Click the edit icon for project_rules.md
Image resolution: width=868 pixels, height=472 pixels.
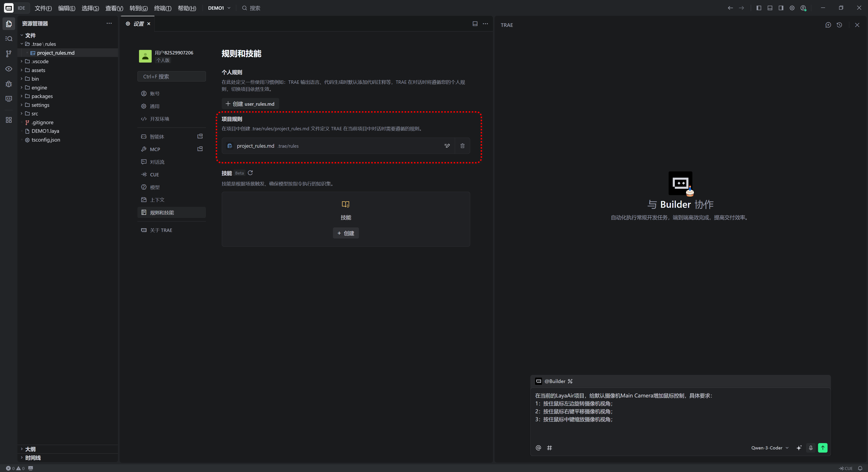pyautogui.click(x=447, y=146)
